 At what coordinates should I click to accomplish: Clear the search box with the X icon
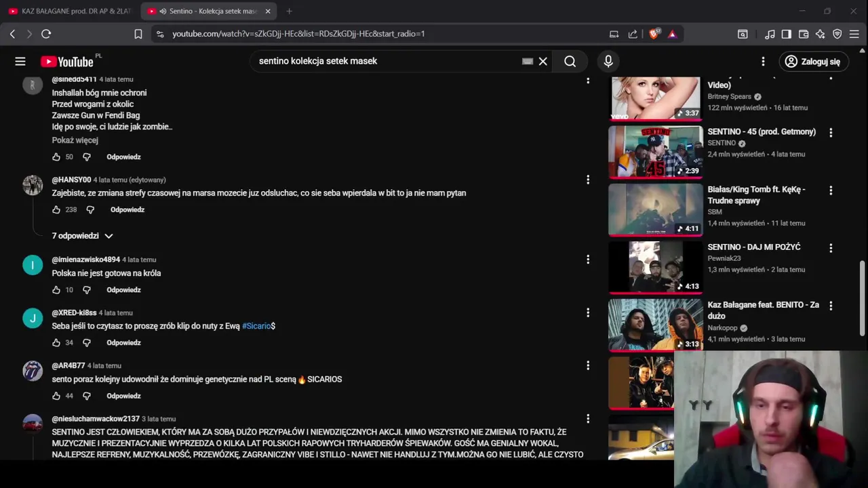[x=543, y=62]
